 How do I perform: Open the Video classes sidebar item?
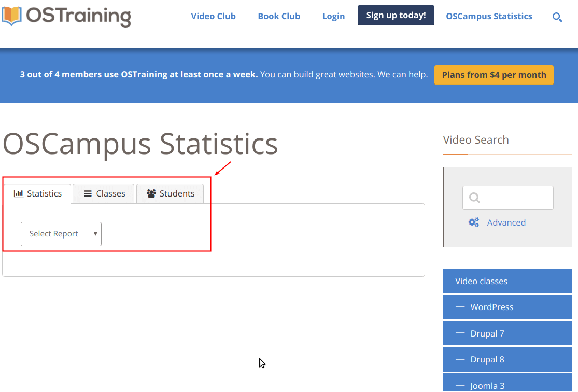pos(507,281)
